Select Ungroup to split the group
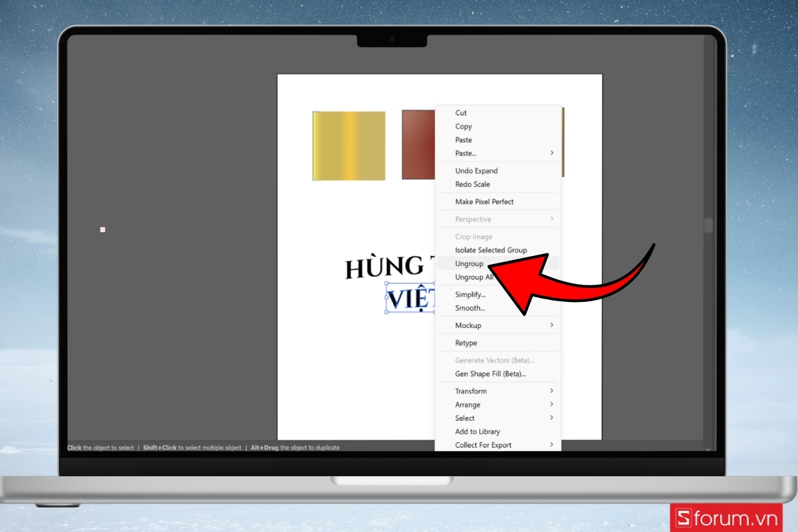The image size is (798, 532). pyautogui.click(x=469, y=263)
